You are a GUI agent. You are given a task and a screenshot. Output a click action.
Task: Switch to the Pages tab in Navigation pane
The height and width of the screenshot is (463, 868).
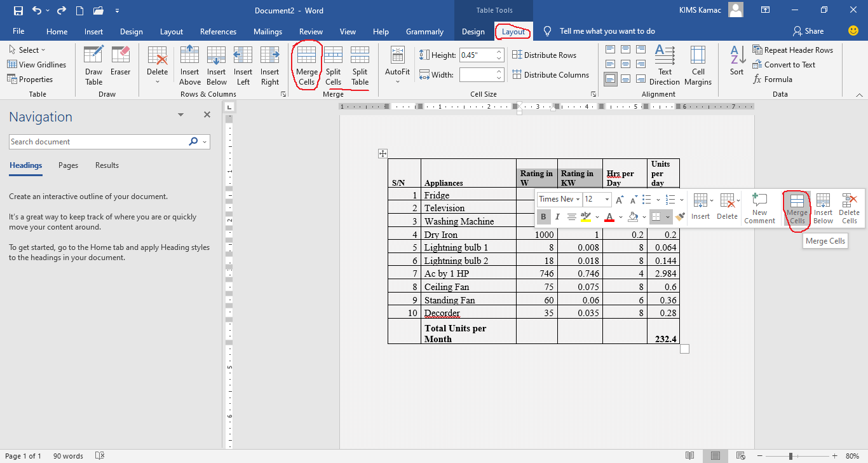click(x=68, y=165)
